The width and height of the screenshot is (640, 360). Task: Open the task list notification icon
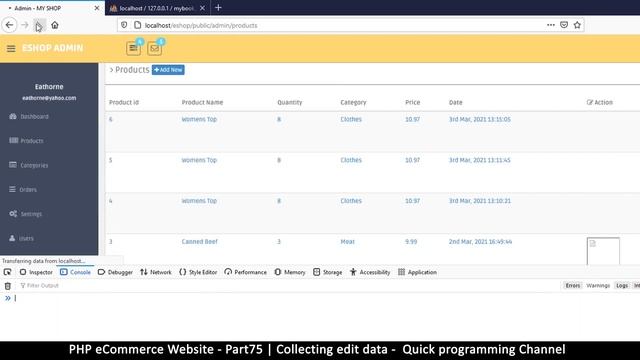pyautogui.click(x=133, y=48)
